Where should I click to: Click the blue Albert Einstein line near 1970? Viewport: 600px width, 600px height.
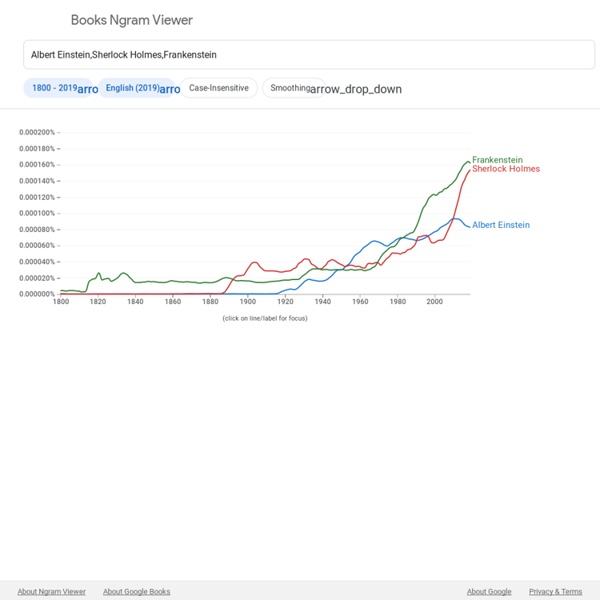pos(375,241)
